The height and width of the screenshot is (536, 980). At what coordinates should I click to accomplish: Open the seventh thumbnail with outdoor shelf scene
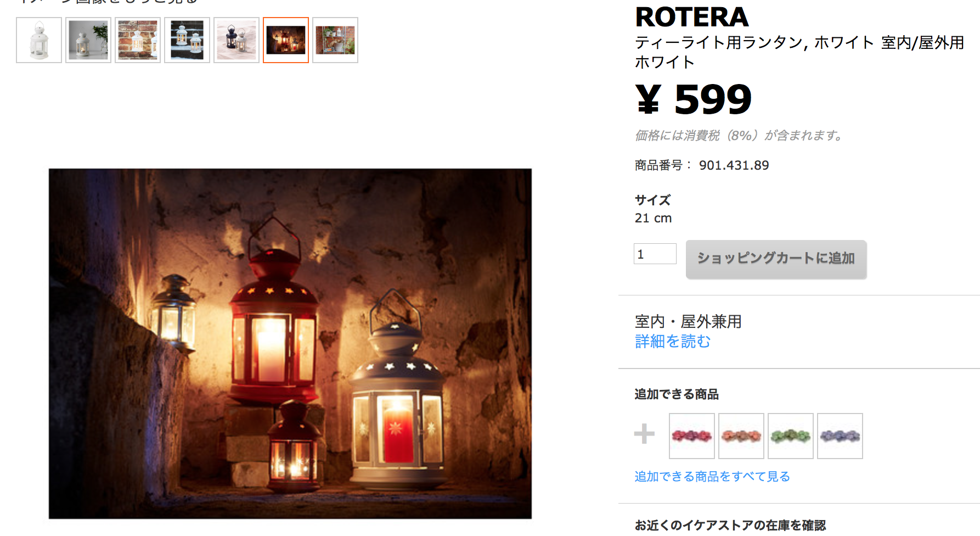(335, 40)
